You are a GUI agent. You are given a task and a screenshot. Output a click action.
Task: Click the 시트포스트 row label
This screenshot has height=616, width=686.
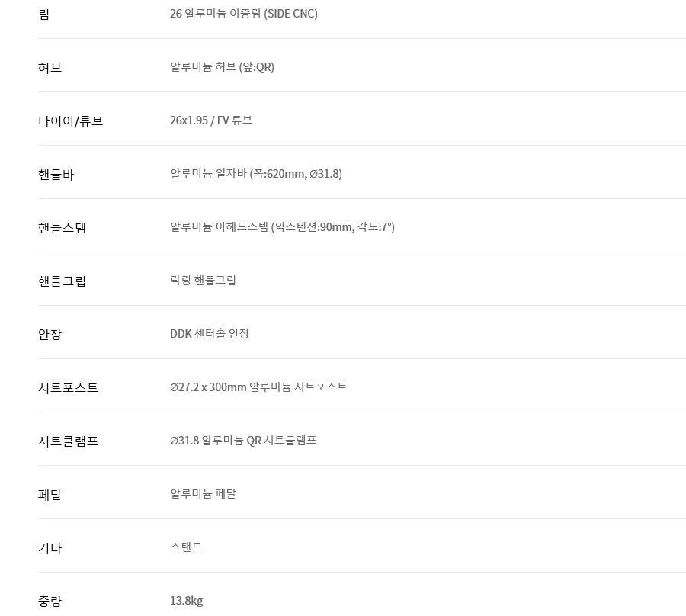(68, 388)
